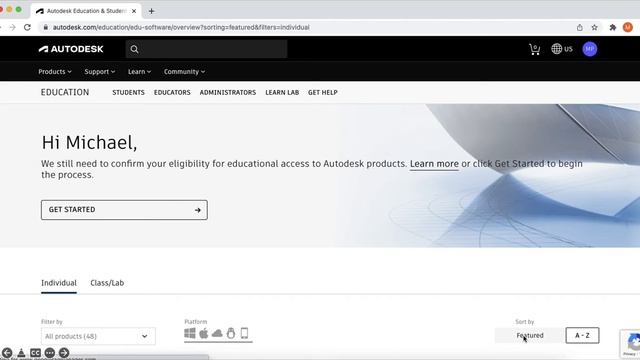Open a new browser tab
The image size is (640, 360).
(x=151, y=11)
